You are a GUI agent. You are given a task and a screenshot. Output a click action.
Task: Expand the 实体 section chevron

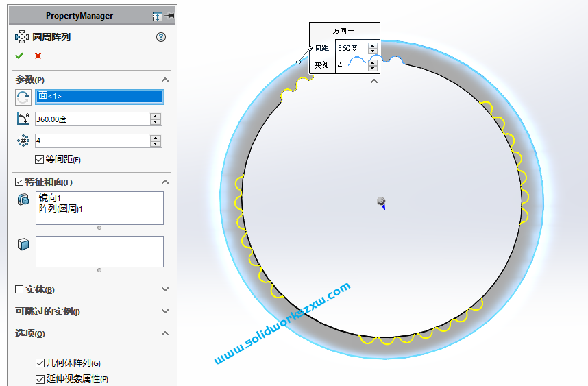click(x=165, y=289)
